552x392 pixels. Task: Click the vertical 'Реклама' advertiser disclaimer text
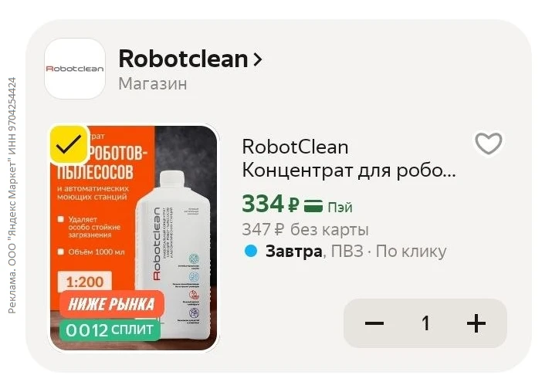click(x=12, y=195)
